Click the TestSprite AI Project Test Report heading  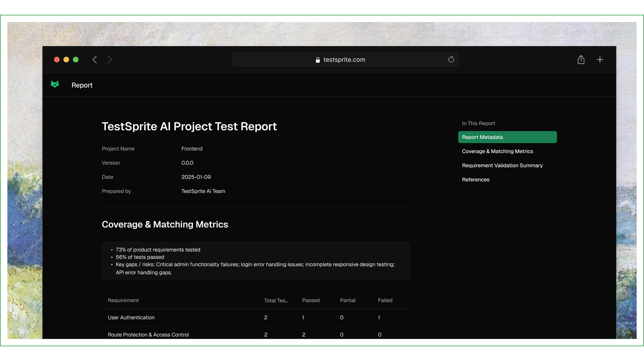pos(189,126)
